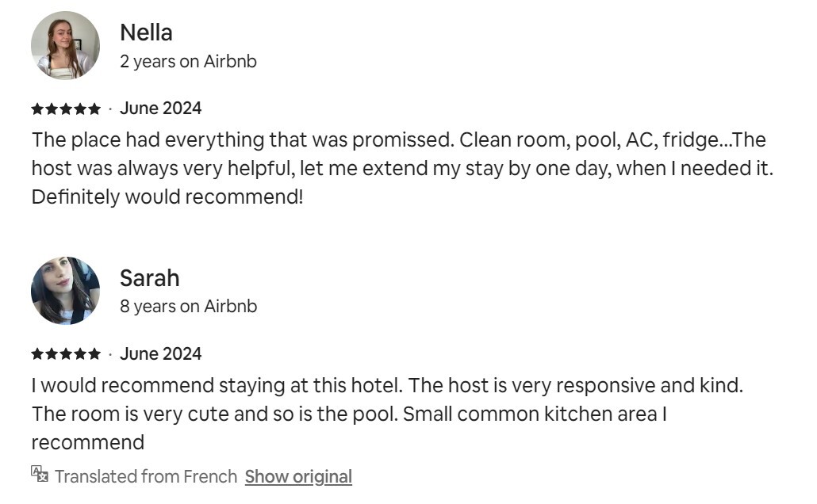Click "2 years on Airbnb" text
This screenshot has width=817, height=504.
(188, 61)
